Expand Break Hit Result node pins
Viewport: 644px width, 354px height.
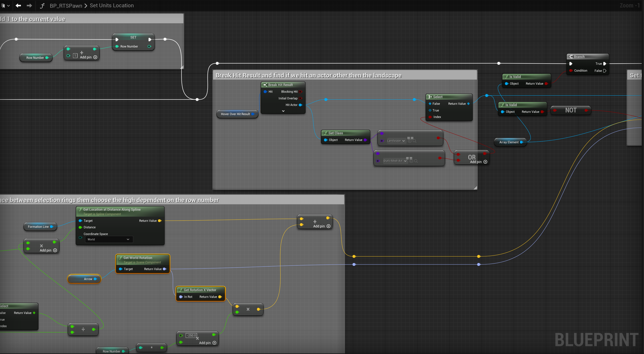click(283, 111)
